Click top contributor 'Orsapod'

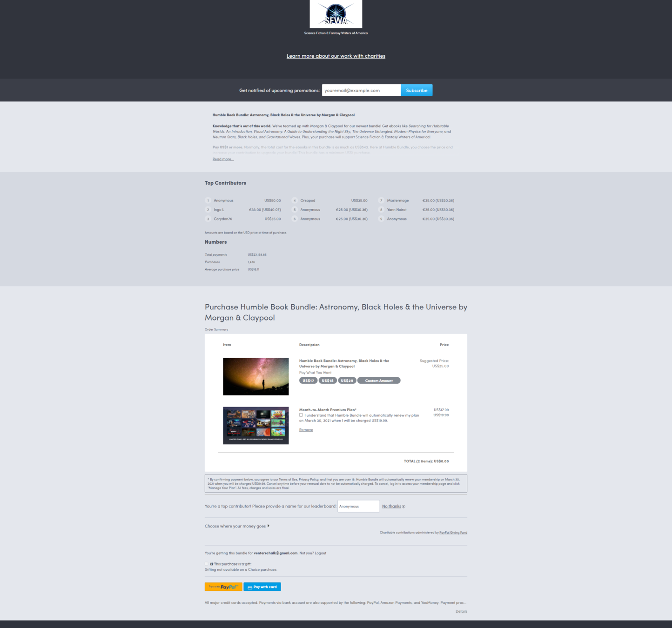[x=308, y=200]
